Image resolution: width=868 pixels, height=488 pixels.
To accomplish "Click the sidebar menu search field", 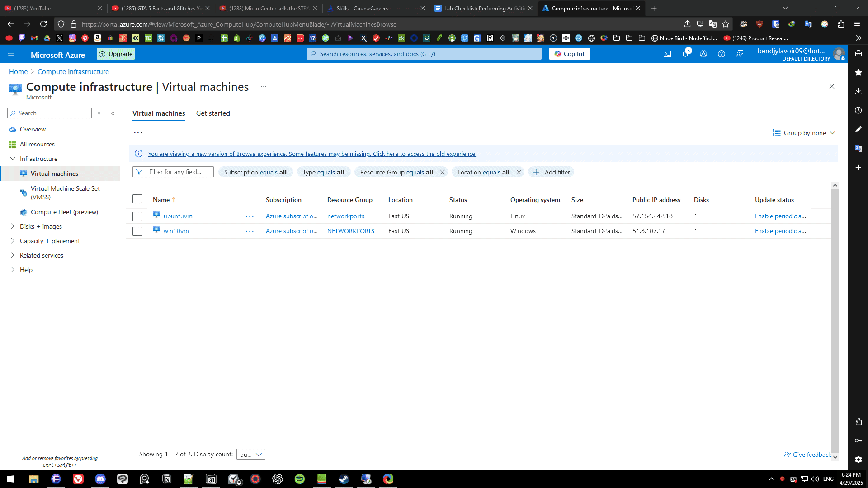I will (50, 113).
